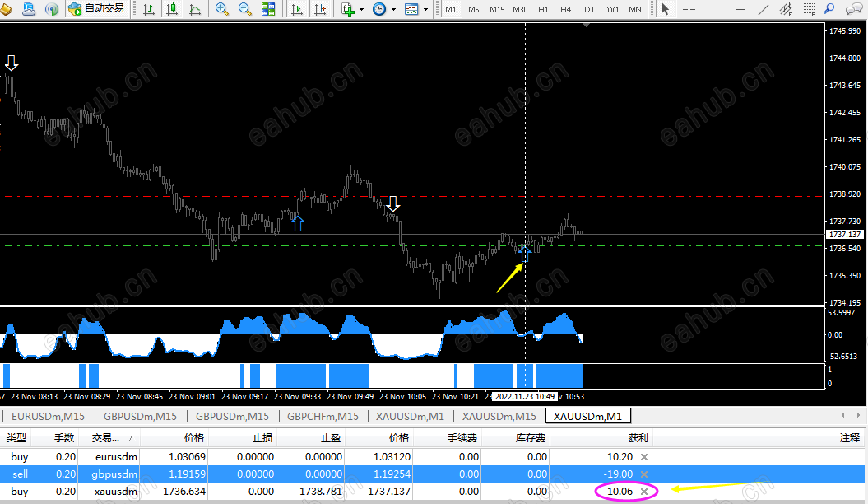Open the EURUSDm,M15 chart tab
Viewport: 868px width, 504px height.
(49, 416)
